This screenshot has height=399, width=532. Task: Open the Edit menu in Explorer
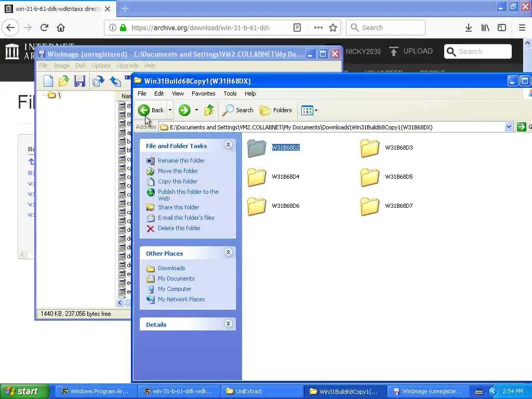tap(159, 94)
